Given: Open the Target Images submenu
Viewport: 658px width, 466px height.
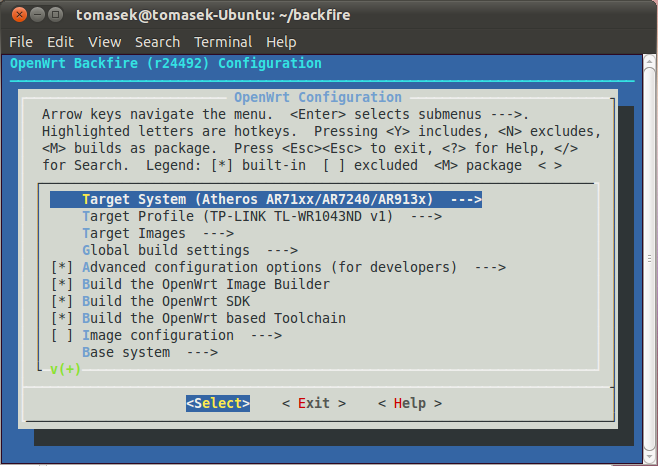Looking at the screenshot, I should [x=158, y=233].
